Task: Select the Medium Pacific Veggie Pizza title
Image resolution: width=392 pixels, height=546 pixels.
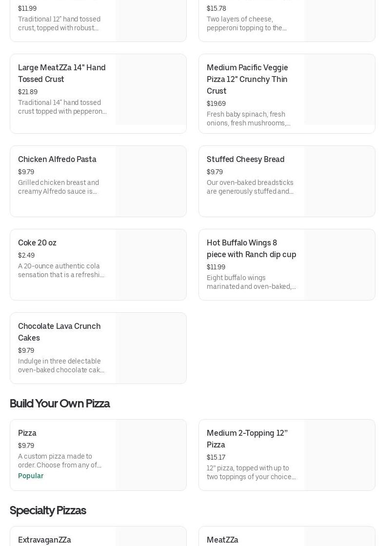Action: (247, 79)
